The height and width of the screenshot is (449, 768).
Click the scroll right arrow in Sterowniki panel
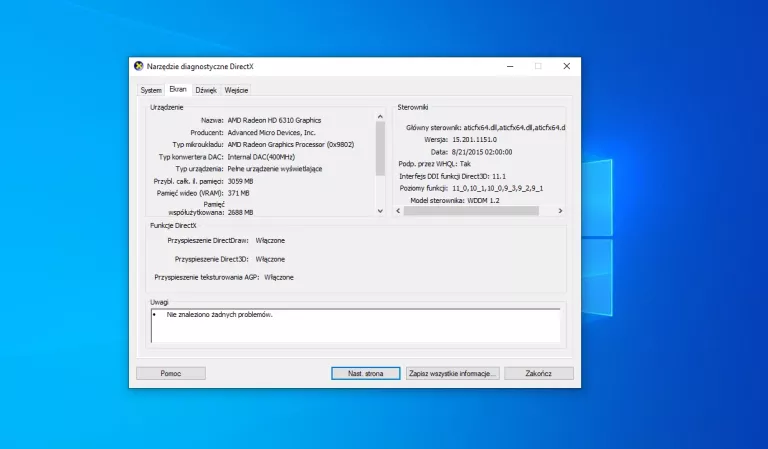click(x=560, y=211)
